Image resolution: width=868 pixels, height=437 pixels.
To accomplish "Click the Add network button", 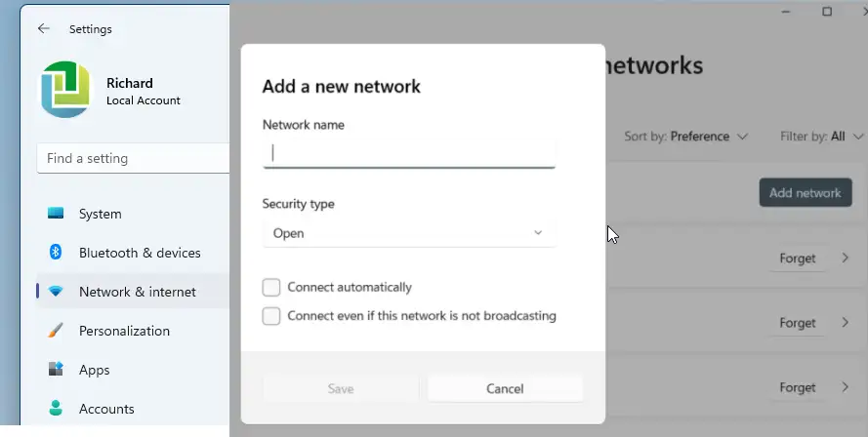I will pyautogui.click(x=806, y=192).
